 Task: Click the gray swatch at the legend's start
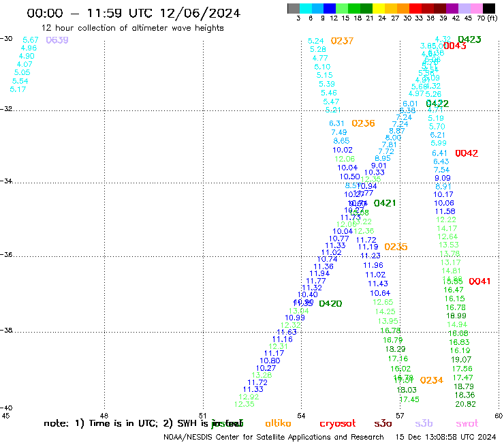294,8
